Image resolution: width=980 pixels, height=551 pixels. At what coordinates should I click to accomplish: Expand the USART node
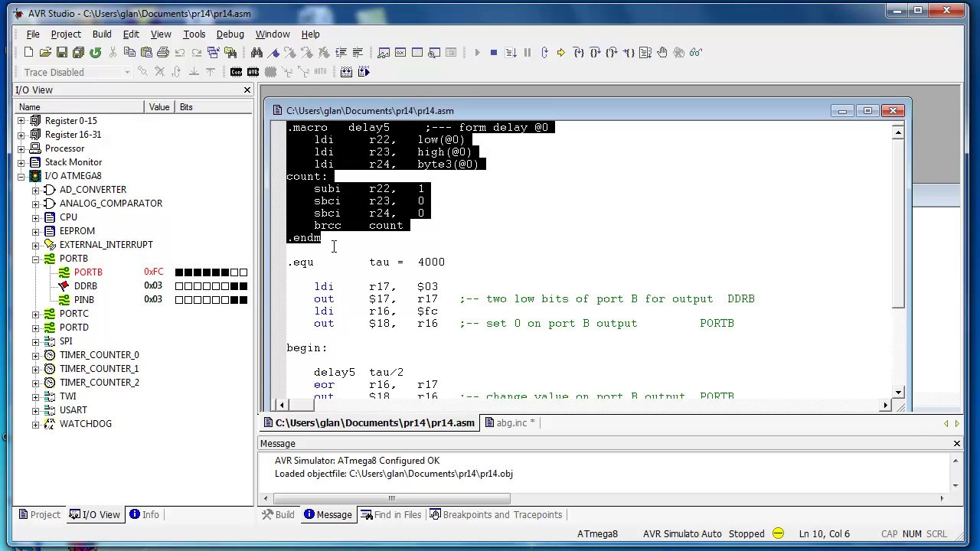click(x=35, y=410)
